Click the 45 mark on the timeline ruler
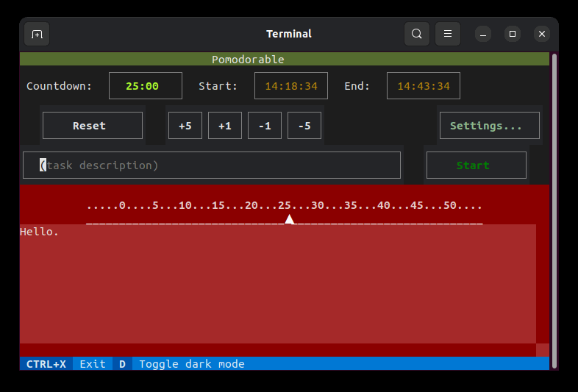The height and width of the screenshot is (392, 578). tap(416, 206)
